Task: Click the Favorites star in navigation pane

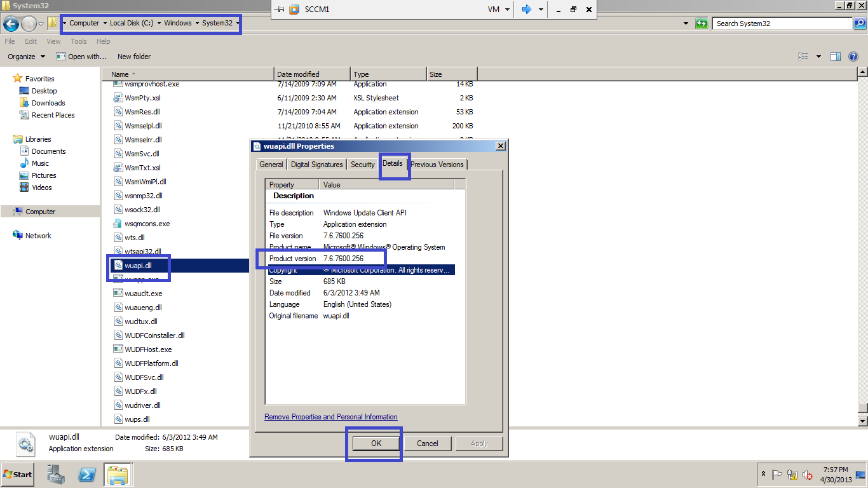Action: click(18, 78)
